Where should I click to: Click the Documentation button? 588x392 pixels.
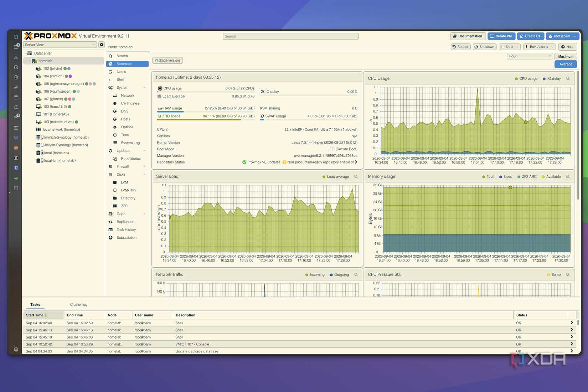[x=468, y=36]
